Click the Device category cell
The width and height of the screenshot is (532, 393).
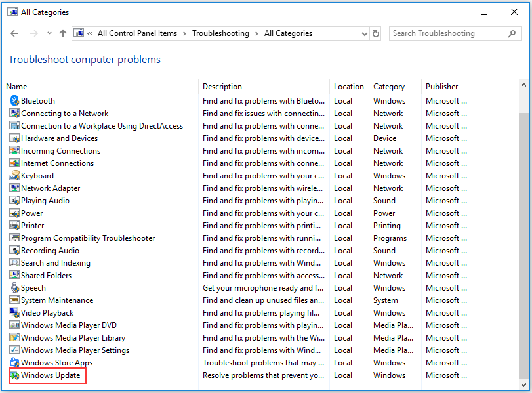click(385, 138)
